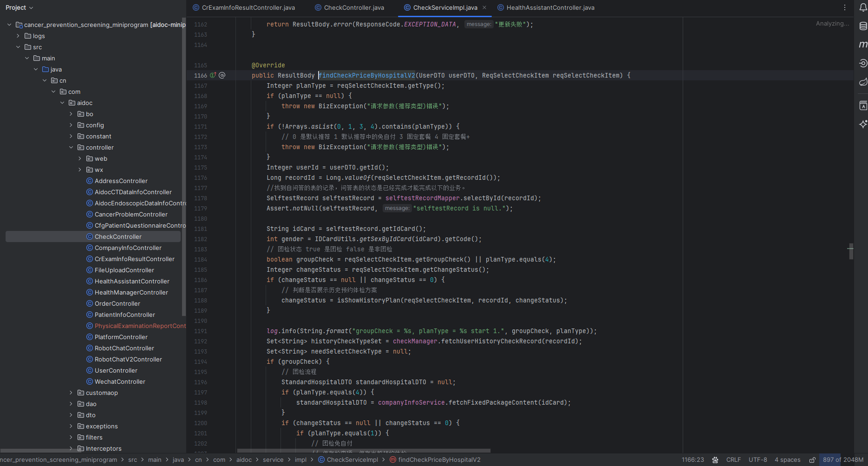Collapse the src folder
Image resolution: width=868 pixels, height=466 pixels.
tap(18, 47)
